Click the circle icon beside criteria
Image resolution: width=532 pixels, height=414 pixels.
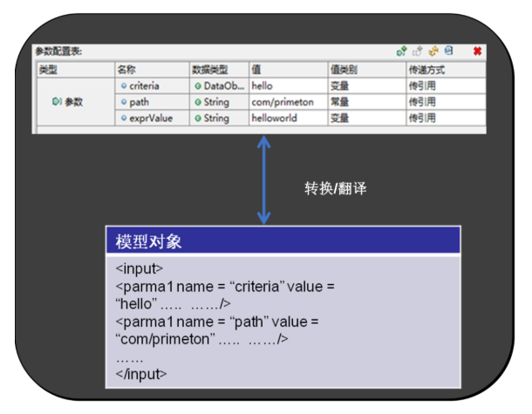[124, 86]
